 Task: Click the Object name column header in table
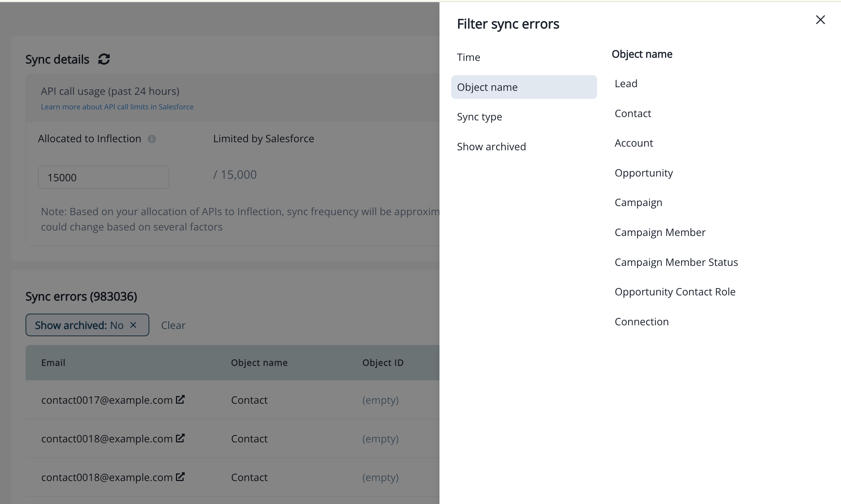click(259, 363)
